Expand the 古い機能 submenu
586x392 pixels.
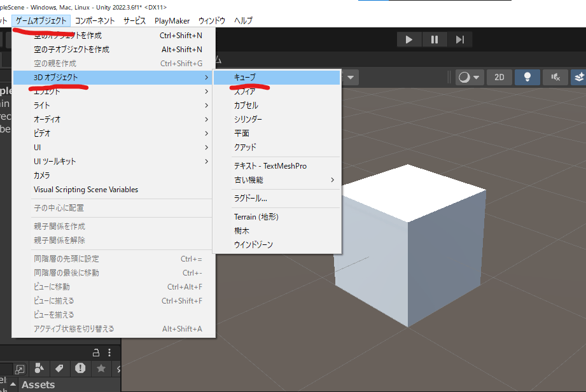click(277, 180)
